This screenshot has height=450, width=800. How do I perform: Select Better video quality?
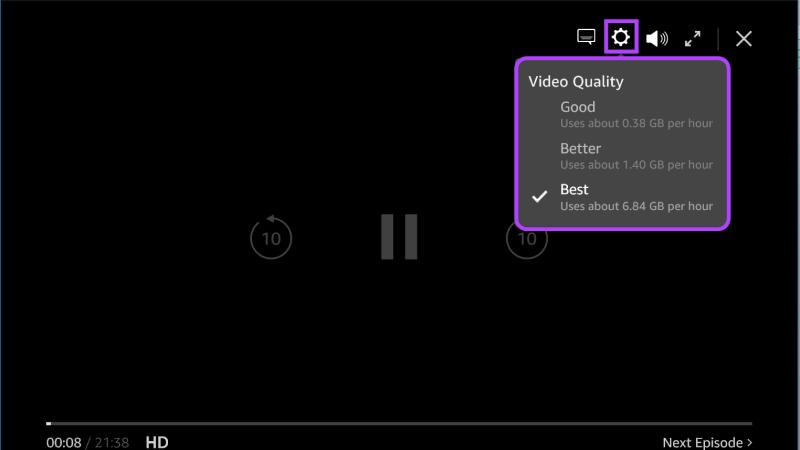coord(580,148)
